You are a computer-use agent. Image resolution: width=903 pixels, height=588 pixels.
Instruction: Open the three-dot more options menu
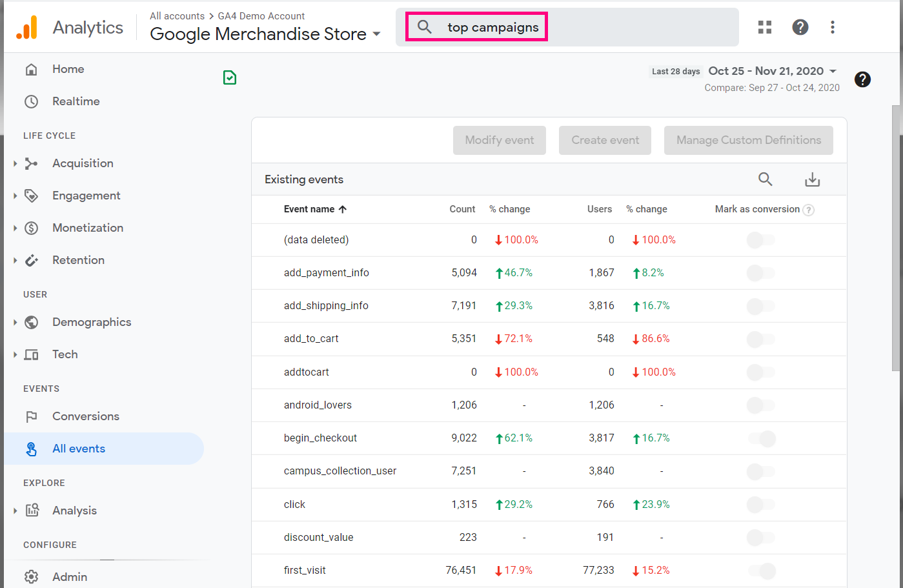(833, 27)
